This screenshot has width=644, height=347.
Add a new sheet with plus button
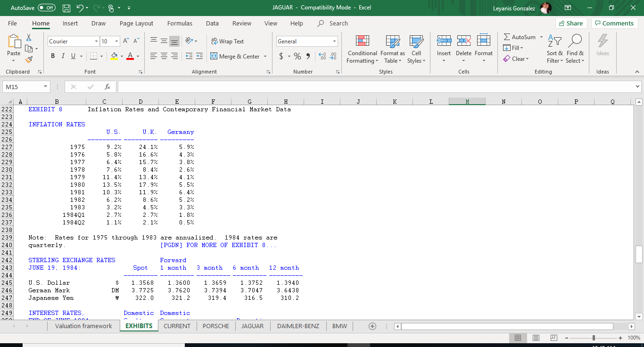[372, 326]
